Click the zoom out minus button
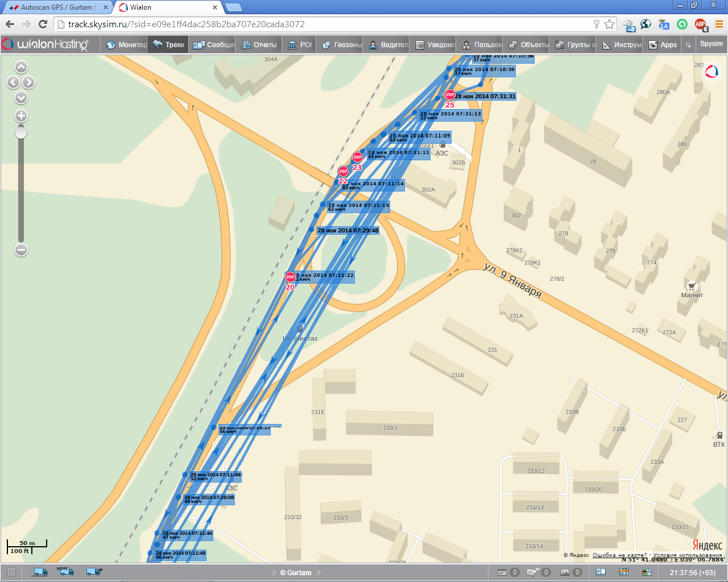Viewport: 728px width, 582px height. [21, 250]
